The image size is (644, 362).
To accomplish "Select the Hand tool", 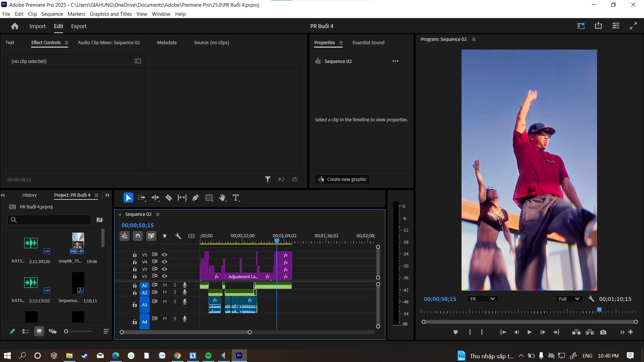I will (222, 198).
